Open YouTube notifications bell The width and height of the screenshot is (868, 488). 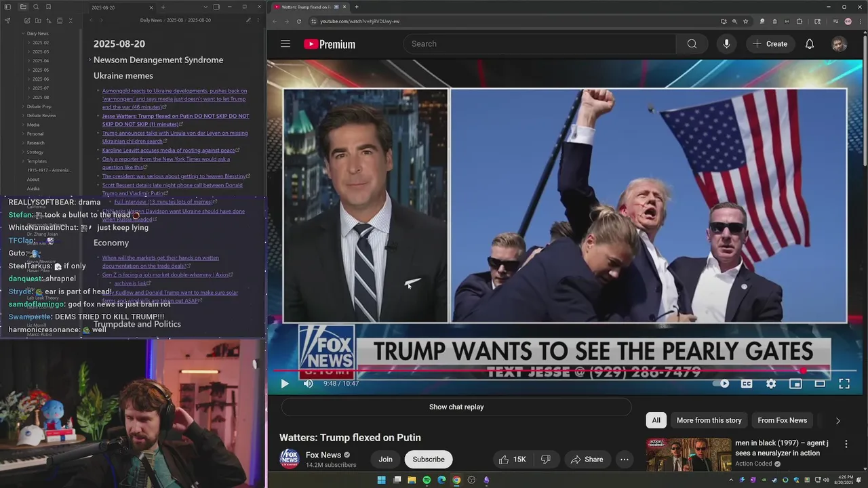(810, 44)
